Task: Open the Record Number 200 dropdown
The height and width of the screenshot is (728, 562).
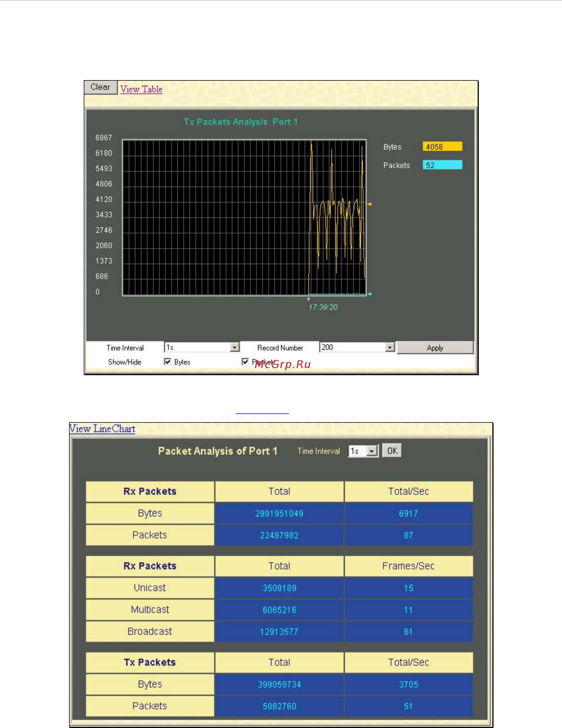Action: tap(357, 347)
